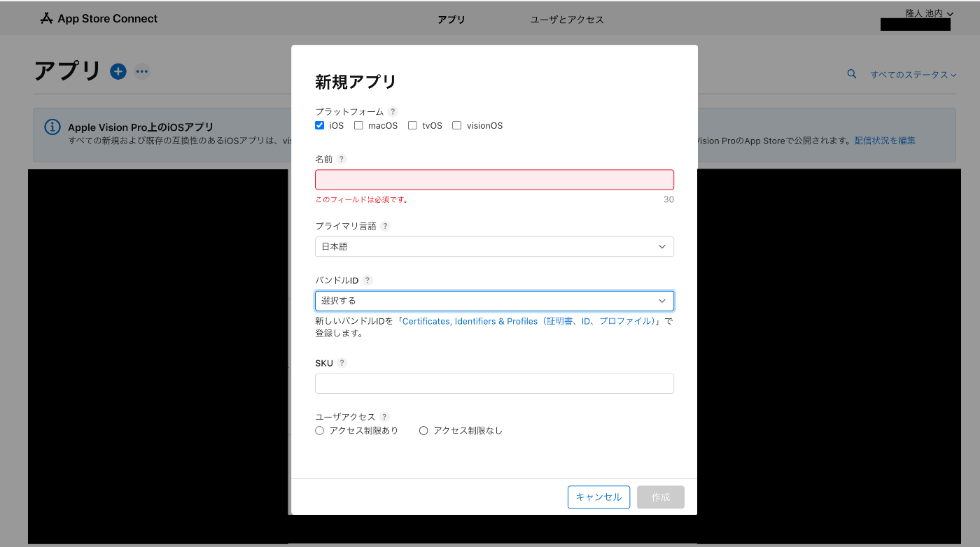Open the 隆人 池内 account menu
980x547 pixels.
[x=929, y=13]
